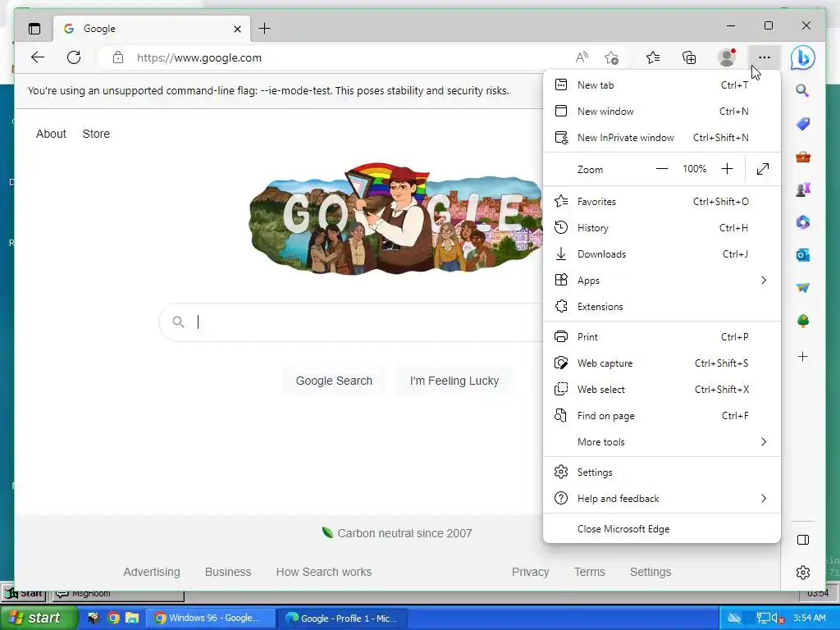
Task: Open Extensions from the menu
Action: pyautogui.click(x=662, y=307)
